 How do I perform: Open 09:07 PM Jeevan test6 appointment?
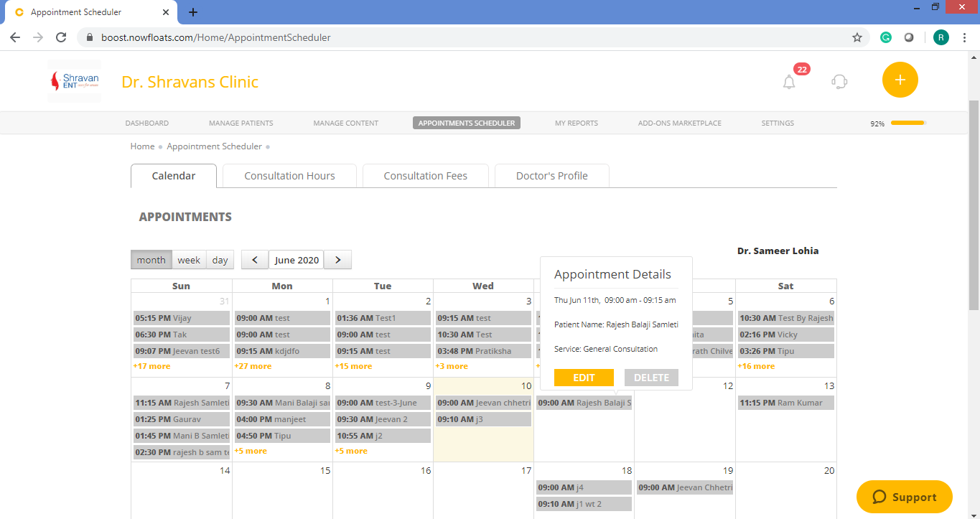[182, 351]
